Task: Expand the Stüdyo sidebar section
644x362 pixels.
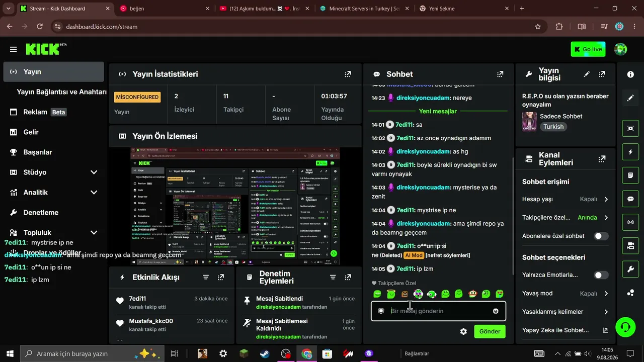Action: (x=94, y=172)
